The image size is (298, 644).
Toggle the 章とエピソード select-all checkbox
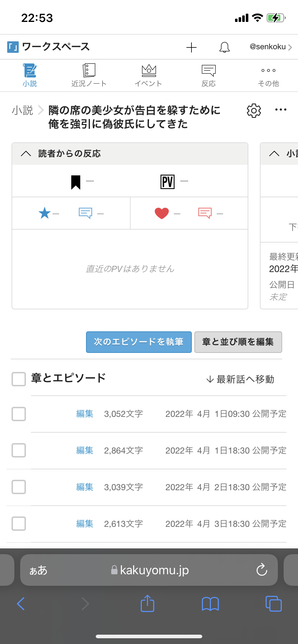coord(19,379)
